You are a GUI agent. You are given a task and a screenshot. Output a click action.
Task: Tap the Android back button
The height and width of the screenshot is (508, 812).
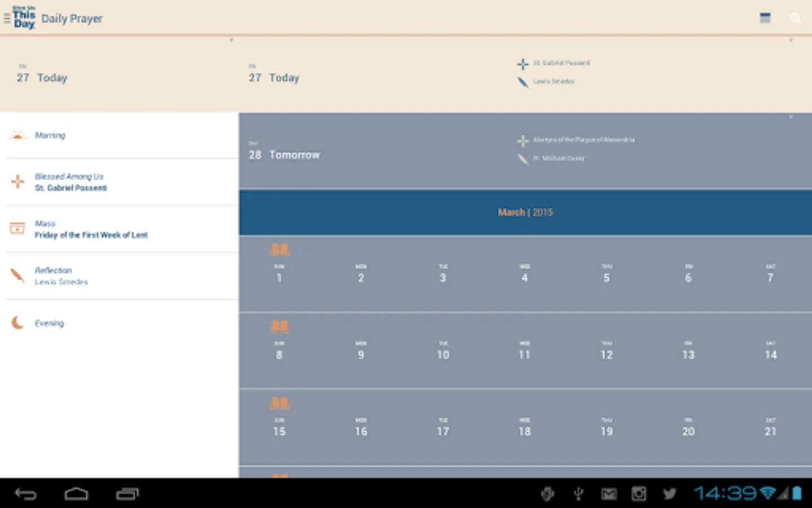pos(25,494)
